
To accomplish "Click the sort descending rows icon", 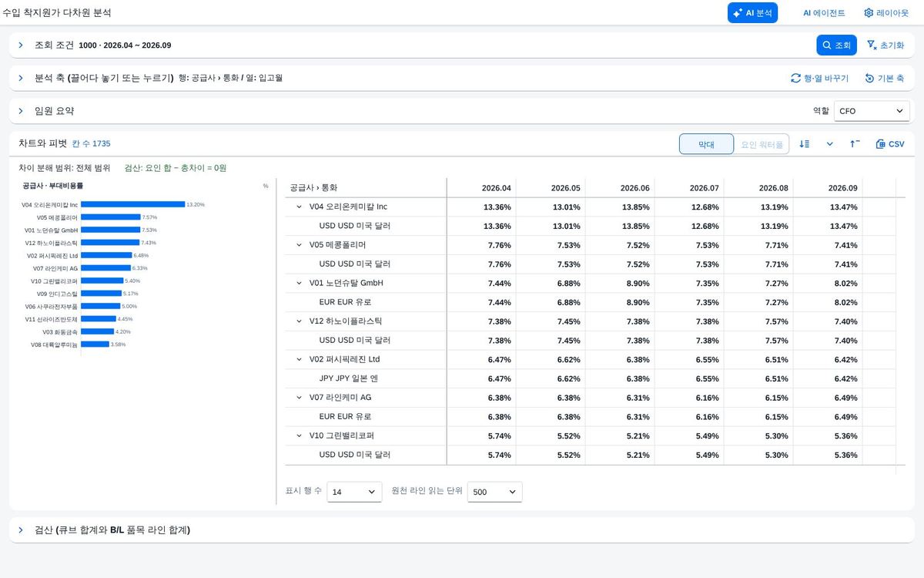I will pos(805,144).
